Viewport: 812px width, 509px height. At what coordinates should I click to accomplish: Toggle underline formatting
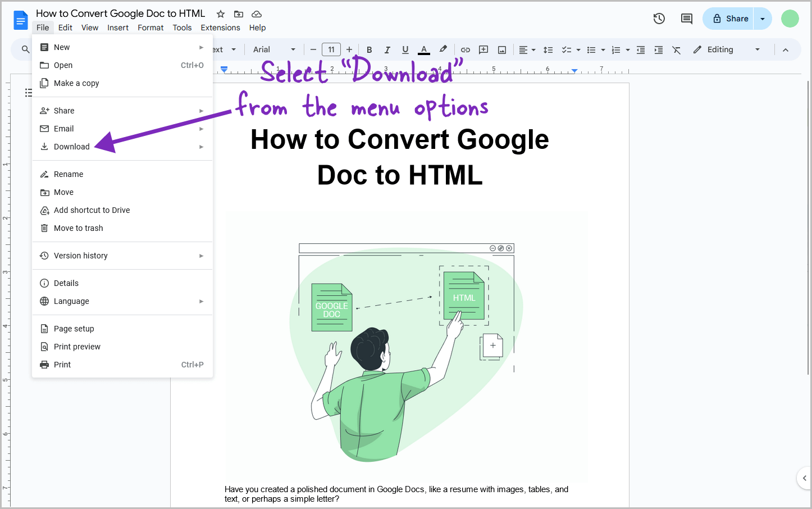[405, 49]
